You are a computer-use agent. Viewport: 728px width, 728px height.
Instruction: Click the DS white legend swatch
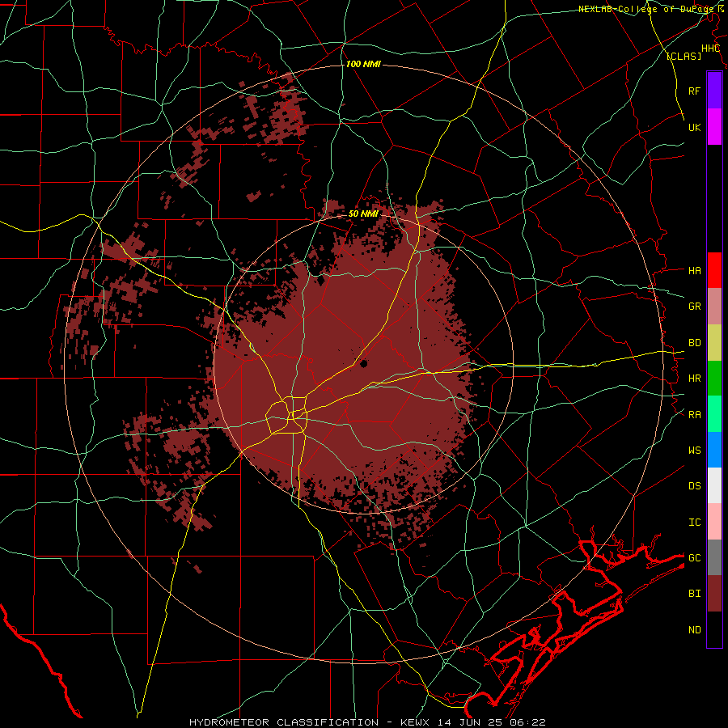point(714,485)
